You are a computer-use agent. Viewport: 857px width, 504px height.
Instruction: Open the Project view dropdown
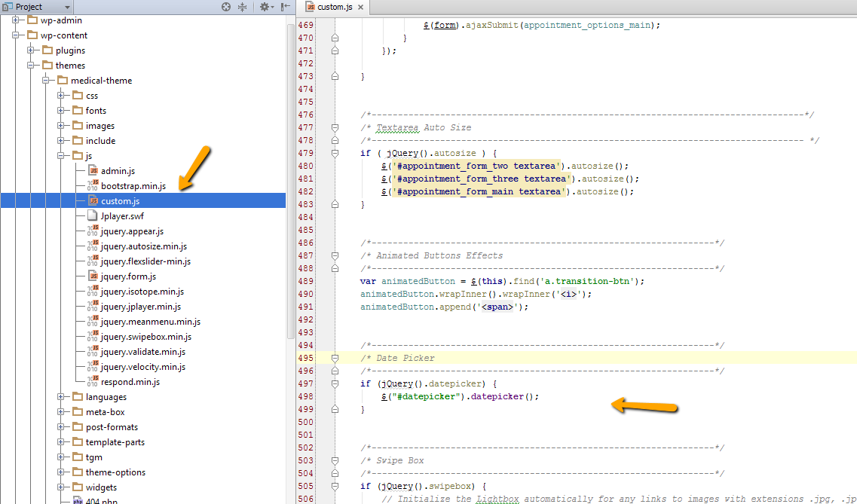(67, 7)
